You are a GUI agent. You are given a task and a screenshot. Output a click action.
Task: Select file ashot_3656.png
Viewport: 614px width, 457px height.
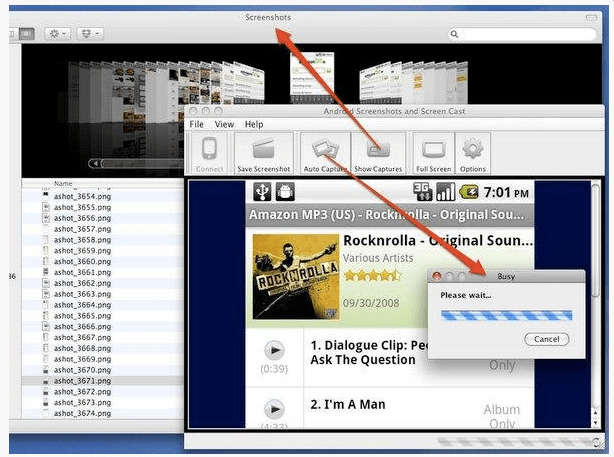[82, 218]
